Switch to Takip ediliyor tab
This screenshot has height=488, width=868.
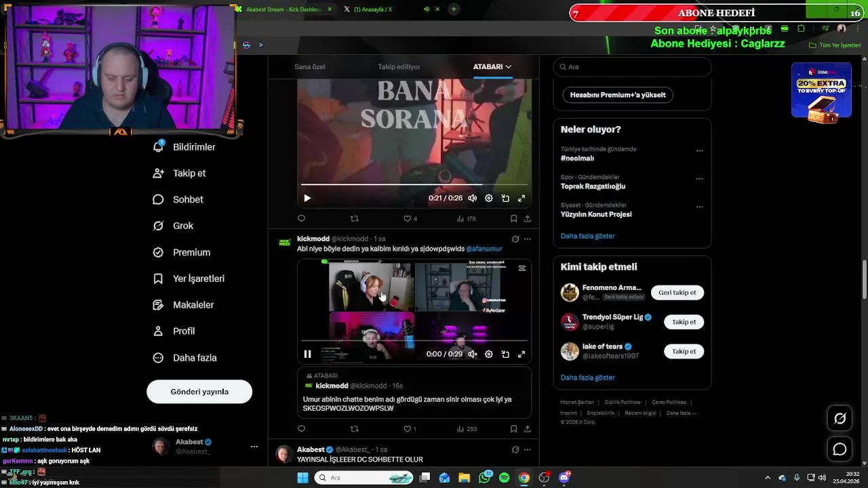click(399, 67)
